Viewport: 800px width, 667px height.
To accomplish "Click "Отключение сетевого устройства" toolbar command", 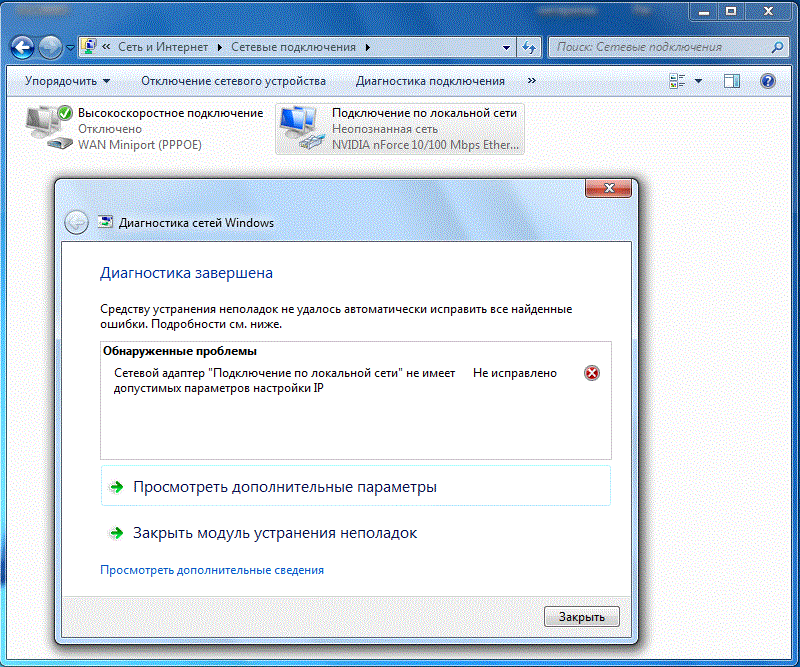I will coord(233,81).
